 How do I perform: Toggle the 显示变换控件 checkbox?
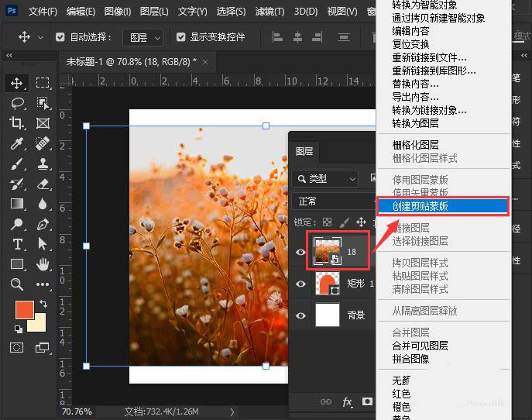pyautogui.click(x=181, y=37)
